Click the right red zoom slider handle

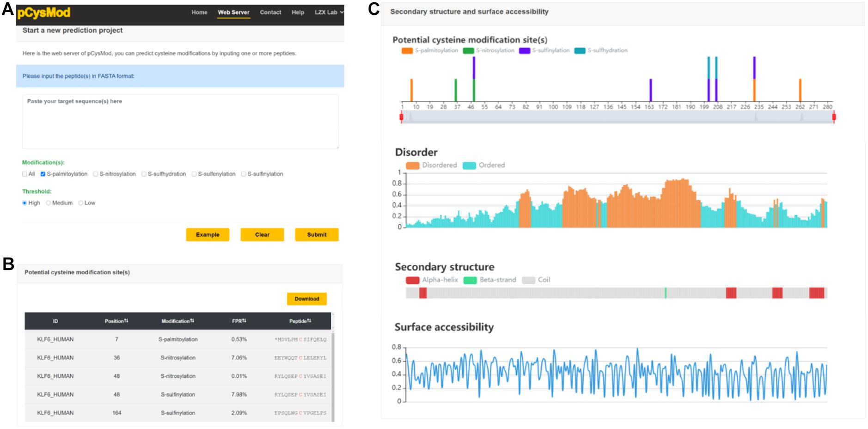(834, 117)
